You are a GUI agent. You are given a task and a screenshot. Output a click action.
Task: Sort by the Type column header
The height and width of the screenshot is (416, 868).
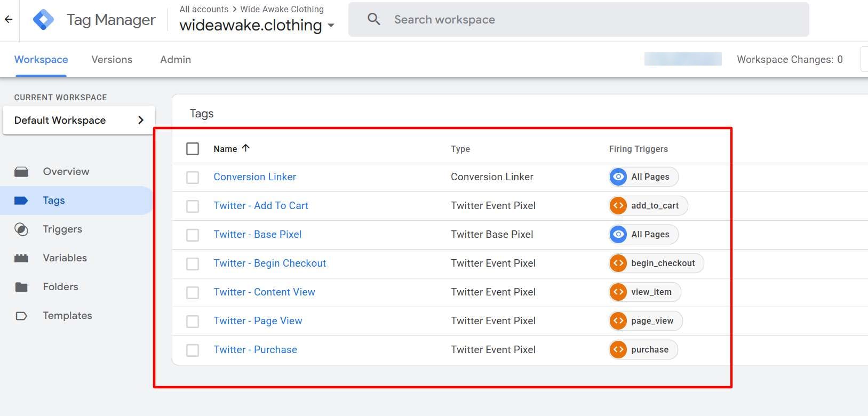click(460, 149)
